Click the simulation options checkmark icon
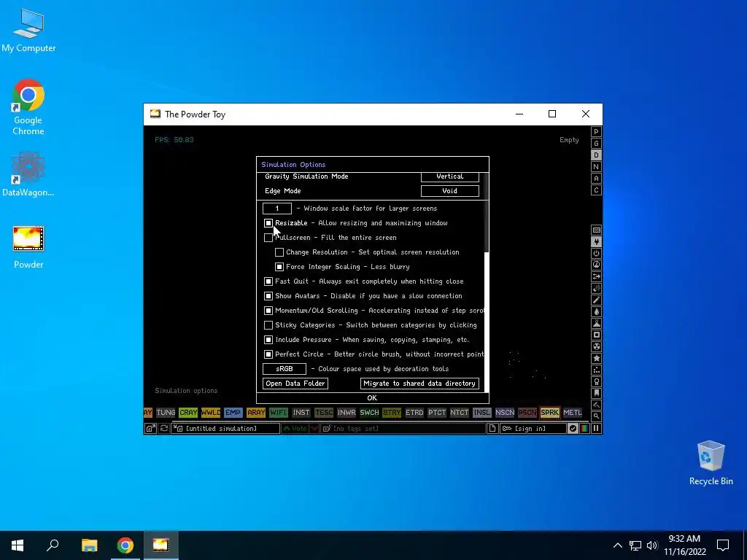 tap(573, 429)
